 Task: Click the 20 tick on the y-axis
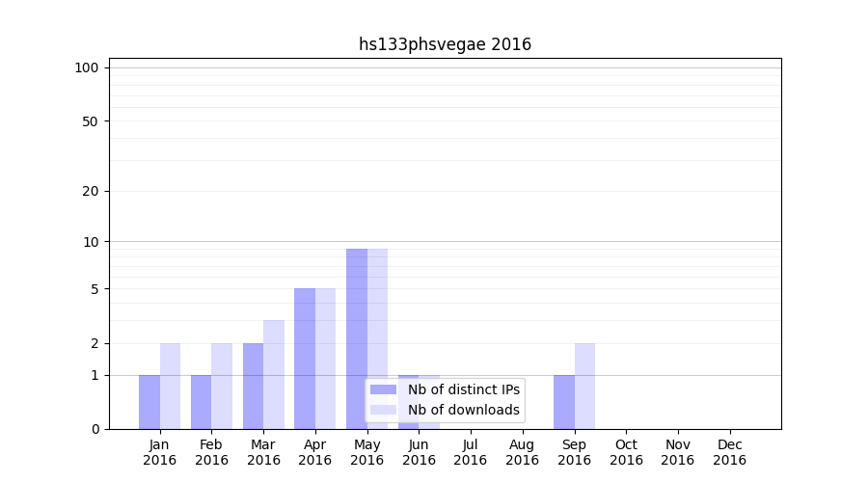pos(91,191)
